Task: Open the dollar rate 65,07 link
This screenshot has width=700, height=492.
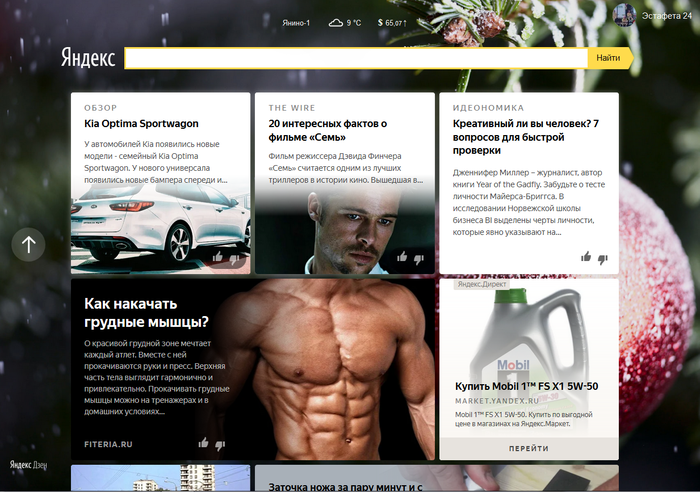Action: 392,23
